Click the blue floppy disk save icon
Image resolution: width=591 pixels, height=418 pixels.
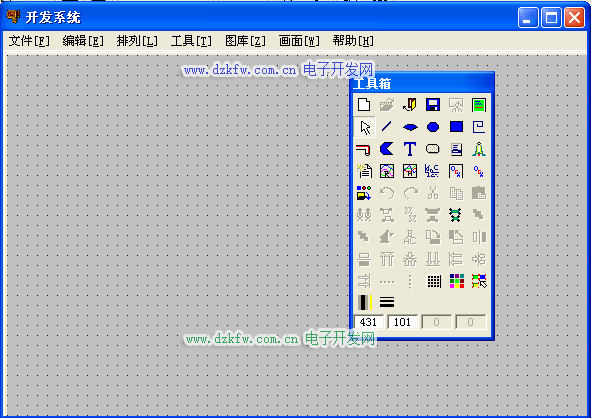click(x=433, y=105)
